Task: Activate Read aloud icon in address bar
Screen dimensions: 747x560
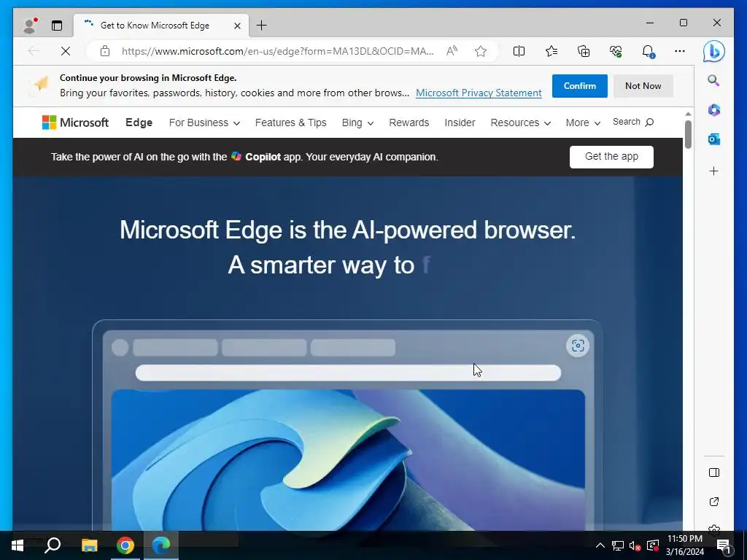Action: click(451, 51)
